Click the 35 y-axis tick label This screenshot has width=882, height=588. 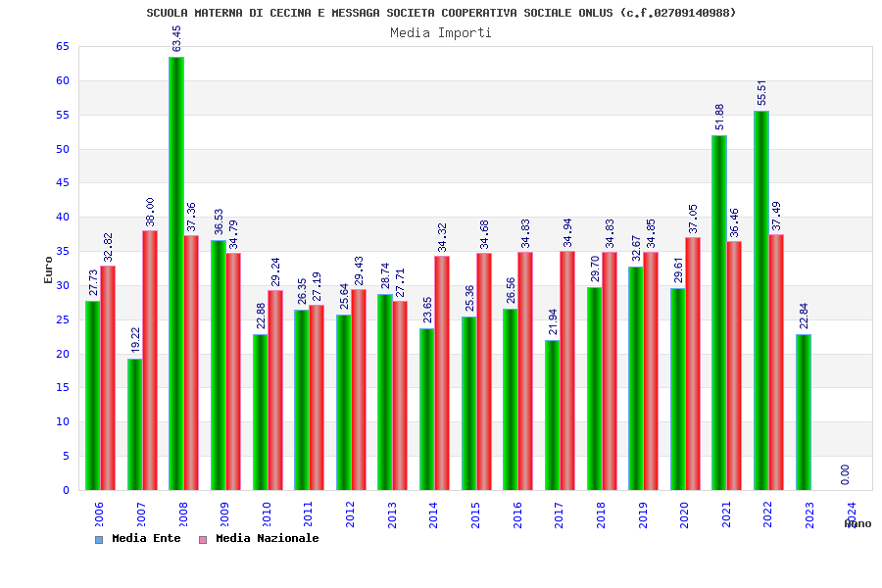[63, 252]
